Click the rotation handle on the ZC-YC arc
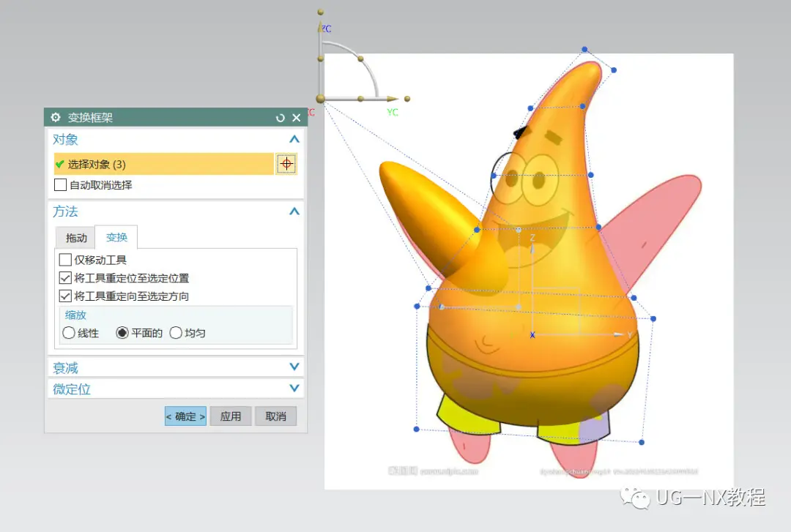This screenshot has height=532, width=791. 360,59
